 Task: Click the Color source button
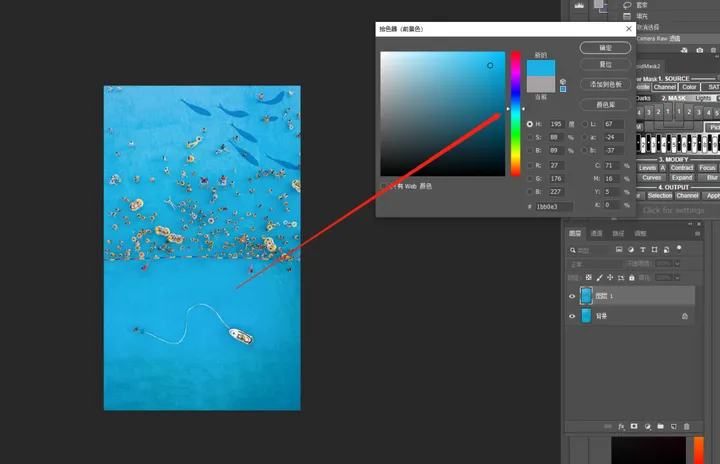tap(689, 87)
